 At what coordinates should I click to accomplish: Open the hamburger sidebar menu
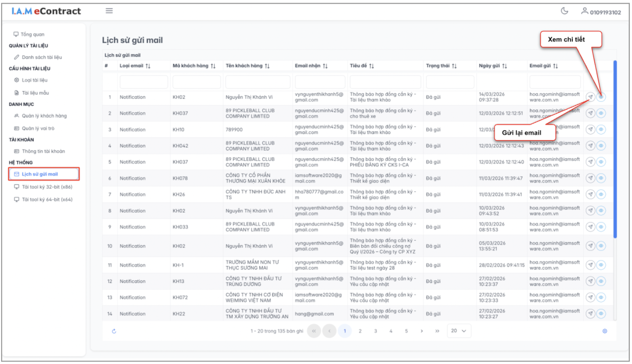(x=109, y=11)
